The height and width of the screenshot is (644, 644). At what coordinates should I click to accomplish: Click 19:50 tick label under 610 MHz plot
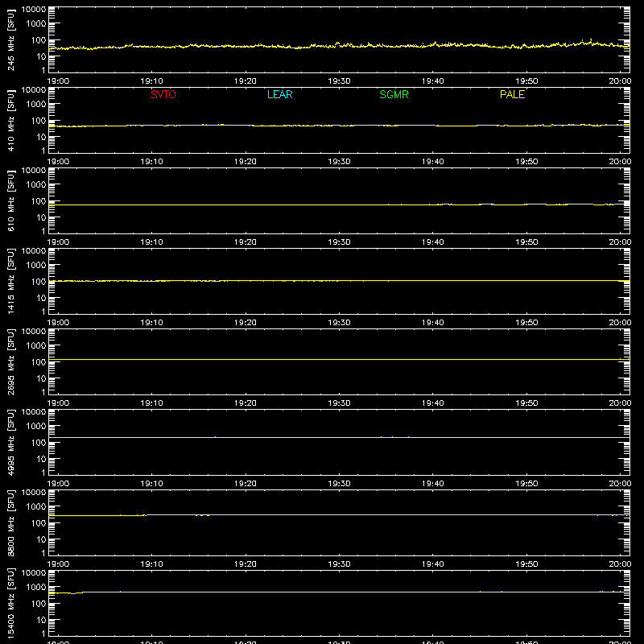pyautogui.click(x=526, y=242)
